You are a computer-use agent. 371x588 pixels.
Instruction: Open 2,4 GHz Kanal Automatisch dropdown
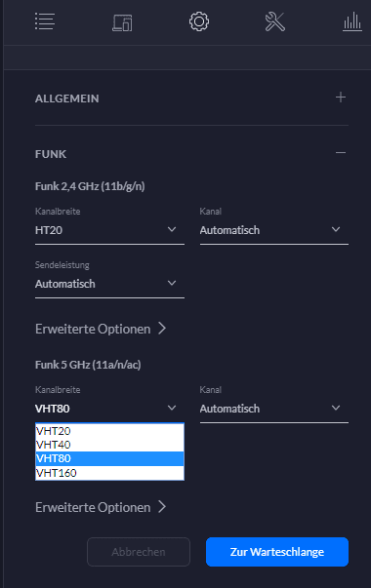tap(274, 230)
